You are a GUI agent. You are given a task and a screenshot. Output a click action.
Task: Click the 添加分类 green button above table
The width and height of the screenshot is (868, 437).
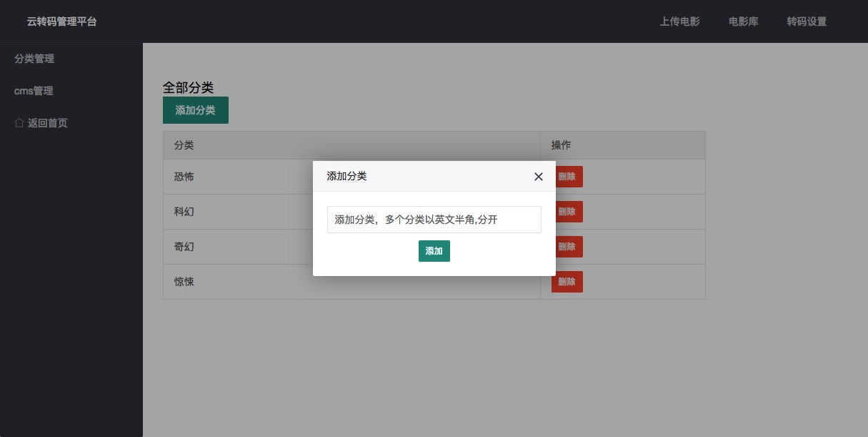(x=196, y=110)
